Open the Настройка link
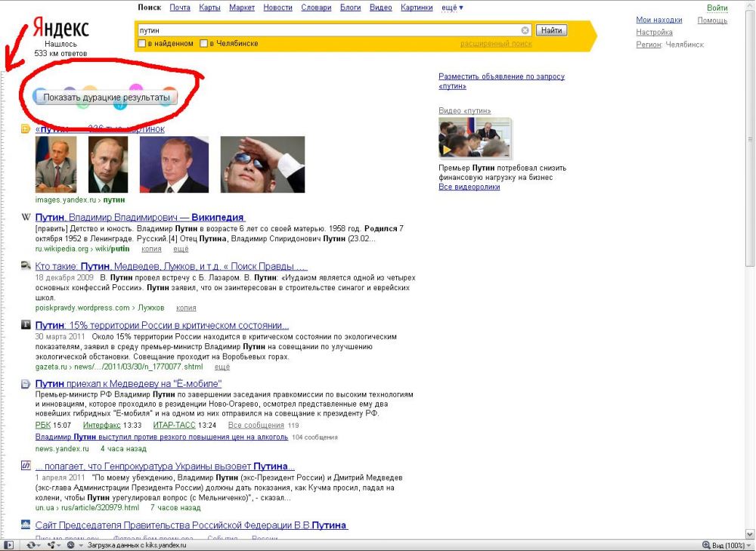 (654, 33)
